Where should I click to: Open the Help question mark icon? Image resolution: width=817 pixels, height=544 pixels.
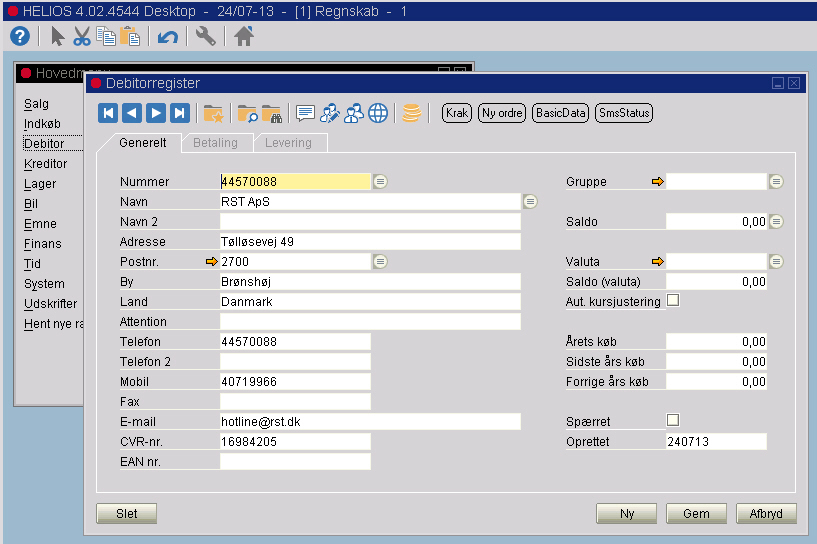coord(20,36)
